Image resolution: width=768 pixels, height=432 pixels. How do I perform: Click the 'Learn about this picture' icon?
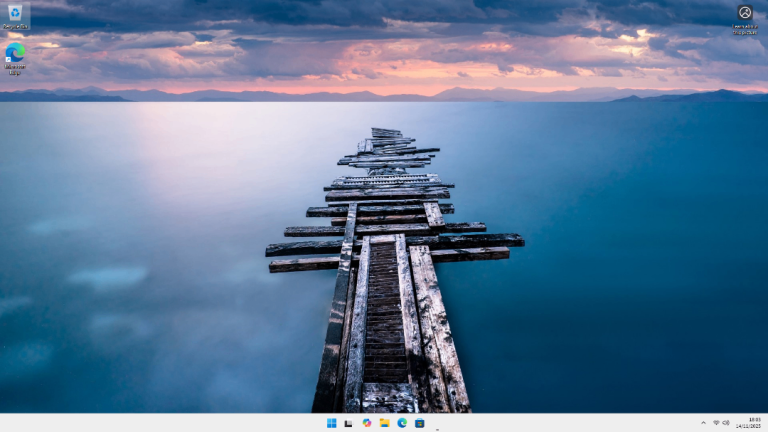tap(744, 12)
